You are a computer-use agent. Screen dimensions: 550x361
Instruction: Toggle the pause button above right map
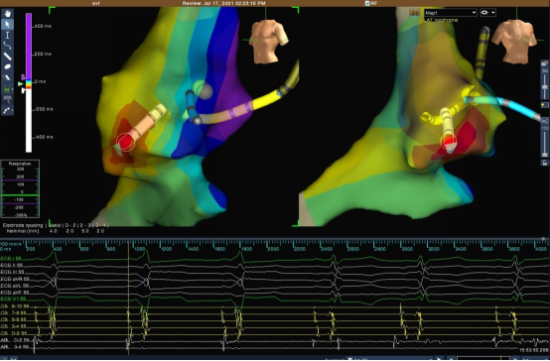(415, 13)
